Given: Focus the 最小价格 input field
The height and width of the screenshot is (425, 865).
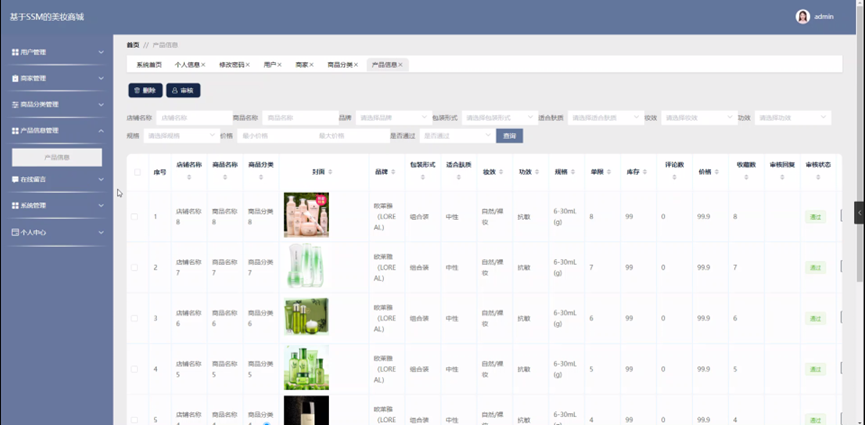Looking at the screenshot, I should point(275,135).
